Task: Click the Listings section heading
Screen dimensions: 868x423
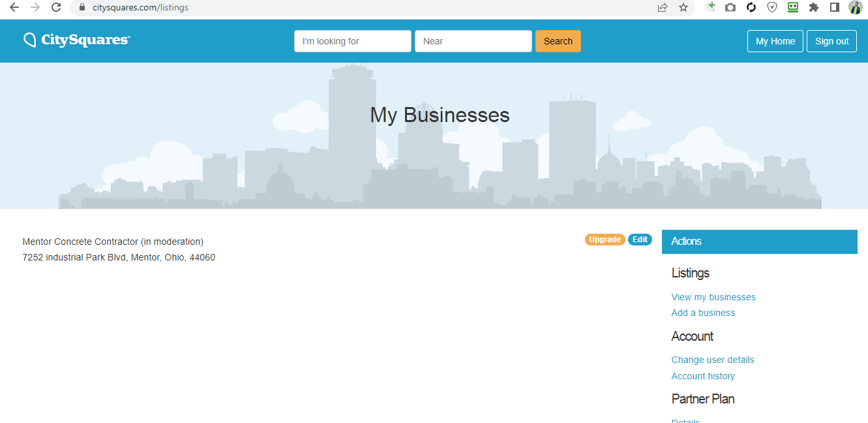Action: click(x=691, y=273)
